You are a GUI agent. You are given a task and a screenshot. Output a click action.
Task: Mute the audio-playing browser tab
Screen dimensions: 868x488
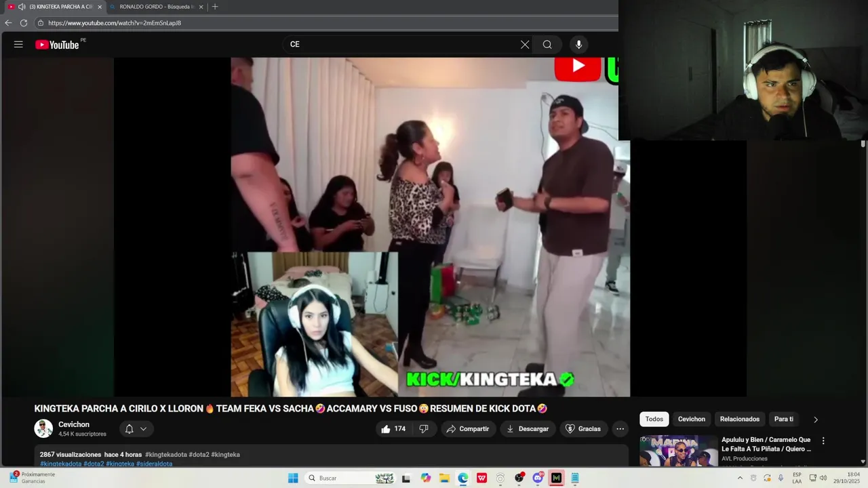pos(22,7)
